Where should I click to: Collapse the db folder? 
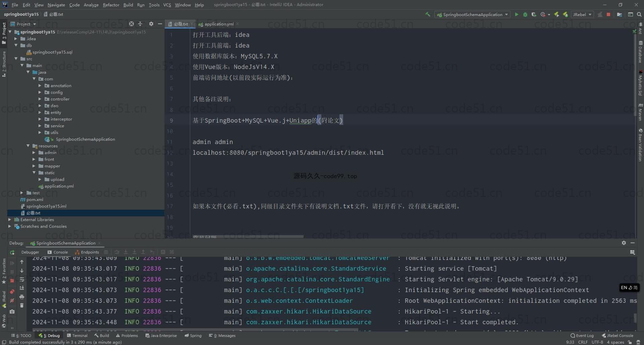(x=16, y=45)
